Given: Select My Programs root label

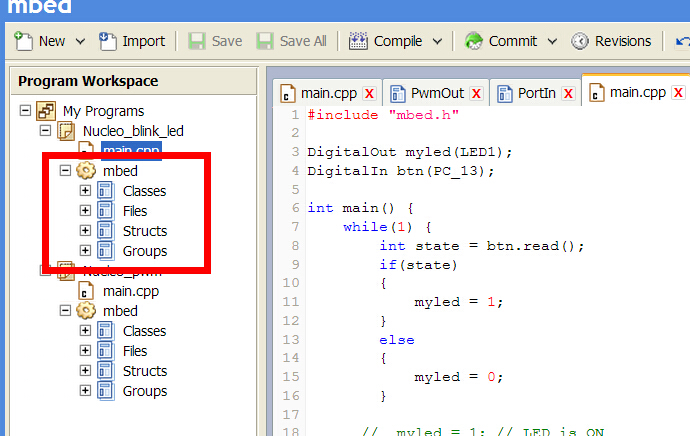Looking at the screenshot, I should point(103,111).
